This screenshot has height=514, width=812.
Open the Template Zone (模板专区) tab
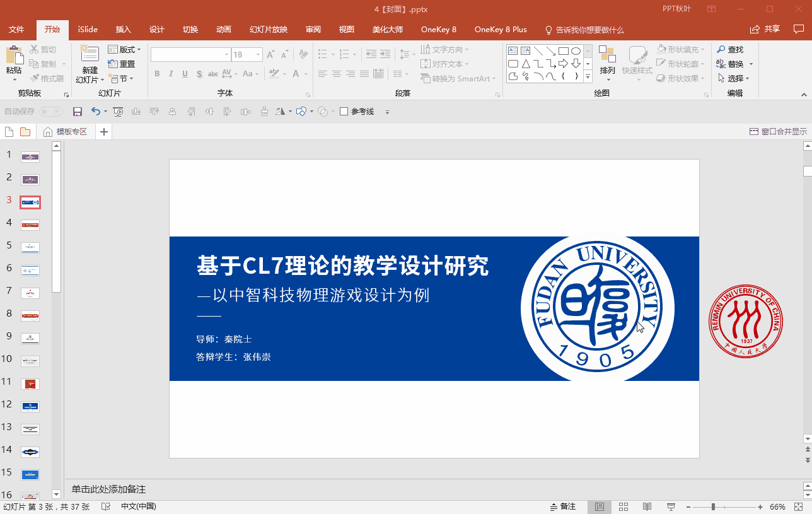[x=66, y=131]
